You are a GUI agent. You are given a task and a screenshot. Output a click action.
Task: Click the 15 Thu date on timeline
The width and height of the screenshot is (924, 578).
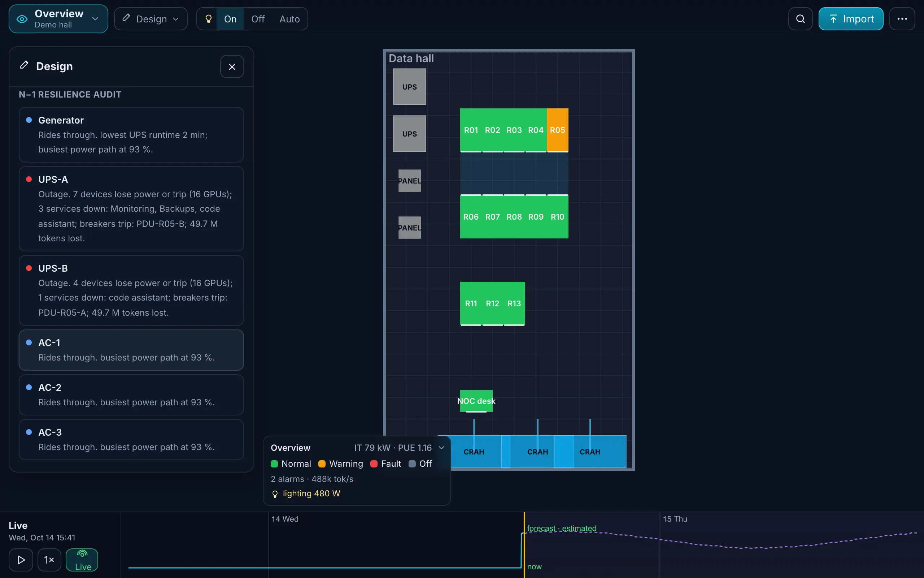pyautogui.click(x=675, y=519)
